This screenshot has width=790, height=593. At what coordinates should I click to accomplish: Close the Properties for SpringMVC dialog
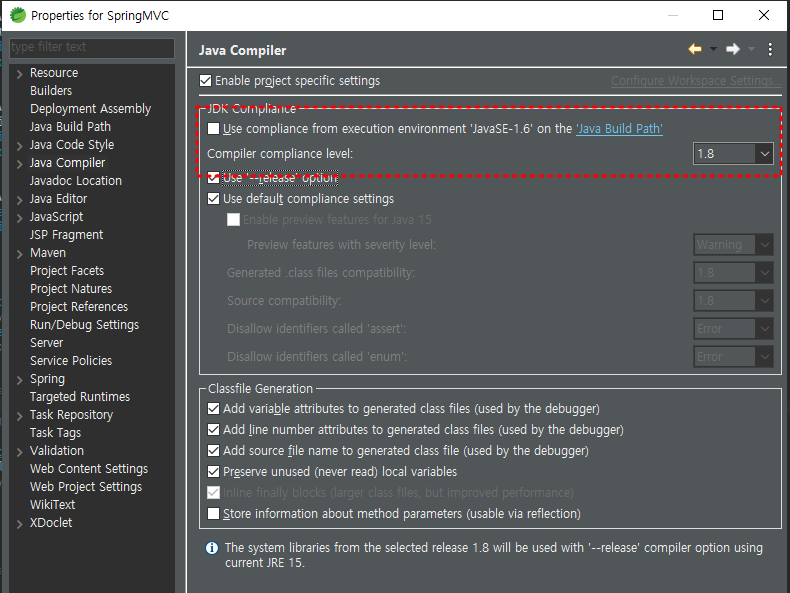(764, 15)
